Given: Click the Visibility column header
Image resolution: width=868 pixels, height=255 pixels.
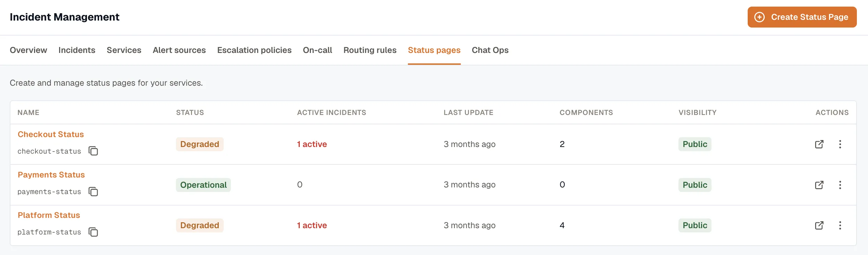Looking at the screenshot, I should (698, 113).
